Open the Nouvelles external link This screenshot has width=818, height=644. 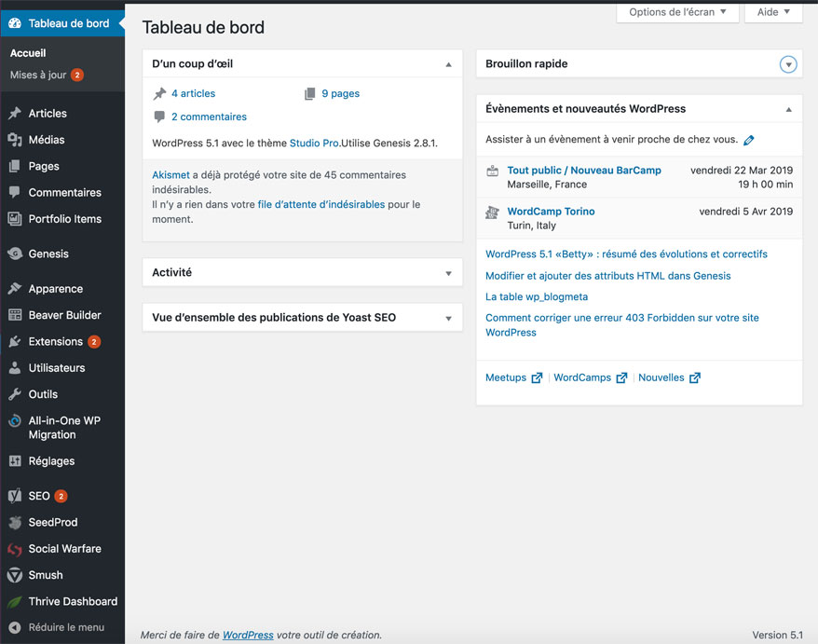coord(669,377)
